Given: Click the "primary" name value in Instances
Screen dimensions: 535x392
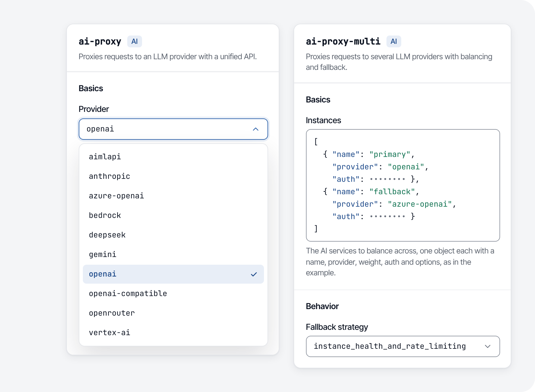Looking at the screenshot, I should [x=390, y=155].
